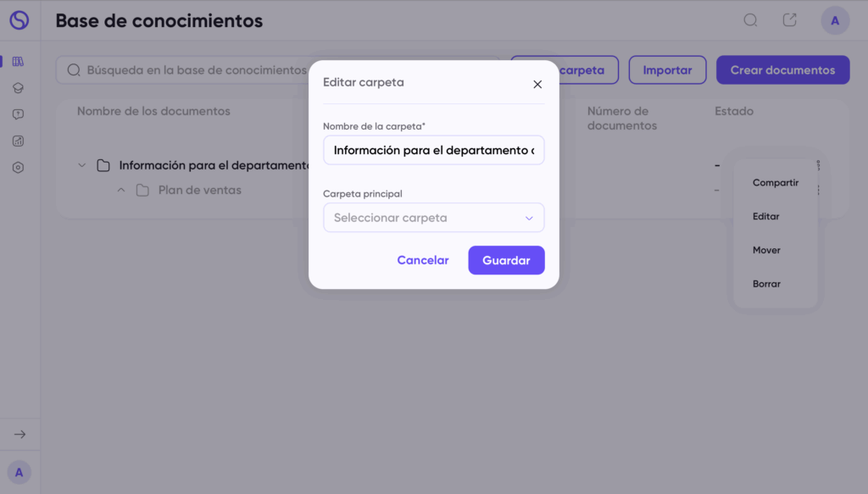
Task: Click Cancelar in the dialog
Action: click(x=423, y=260)
